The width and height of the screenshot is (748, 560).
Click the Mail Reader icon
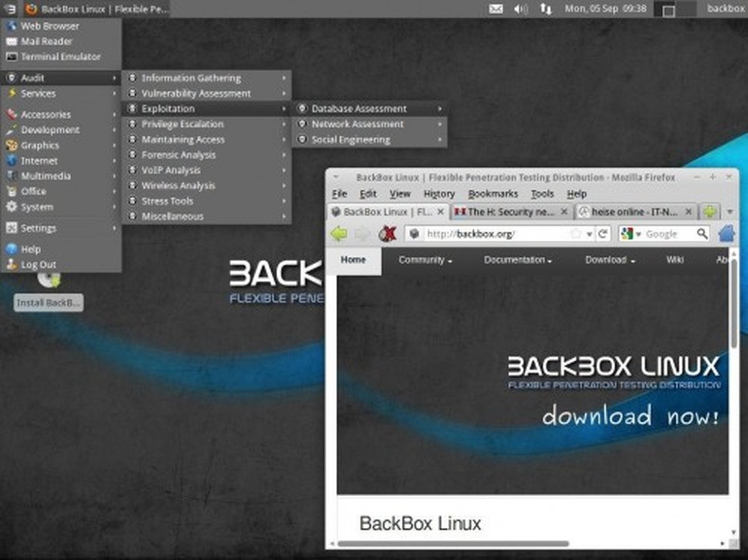click(11, 41)
